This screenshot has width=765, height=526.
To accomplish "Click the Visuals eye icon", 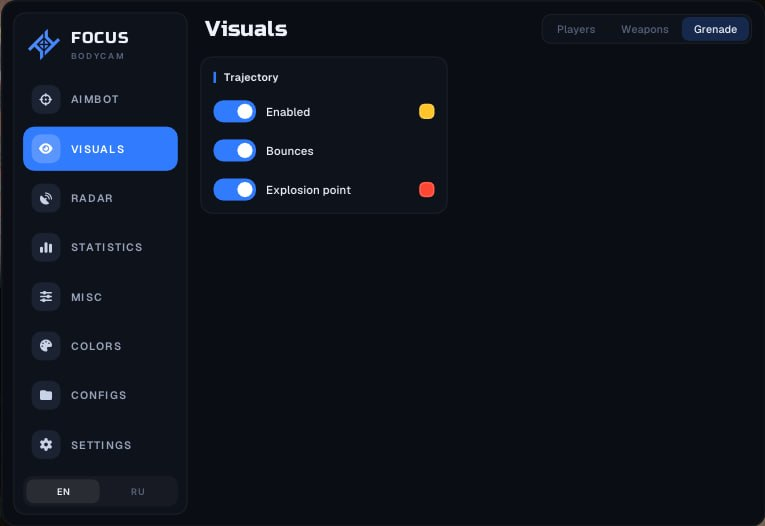I will tap(46, 149).
